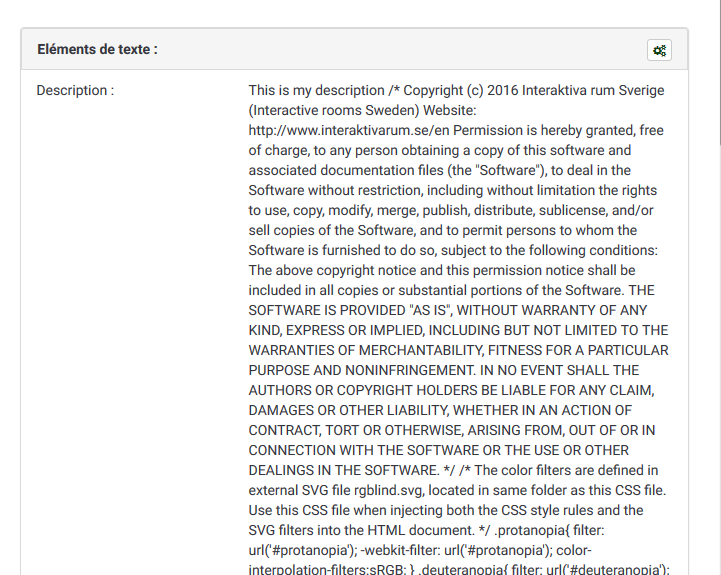Click the 'Description :' field label
The width and height of the screenshot is (721, 575).
(75, 91)
